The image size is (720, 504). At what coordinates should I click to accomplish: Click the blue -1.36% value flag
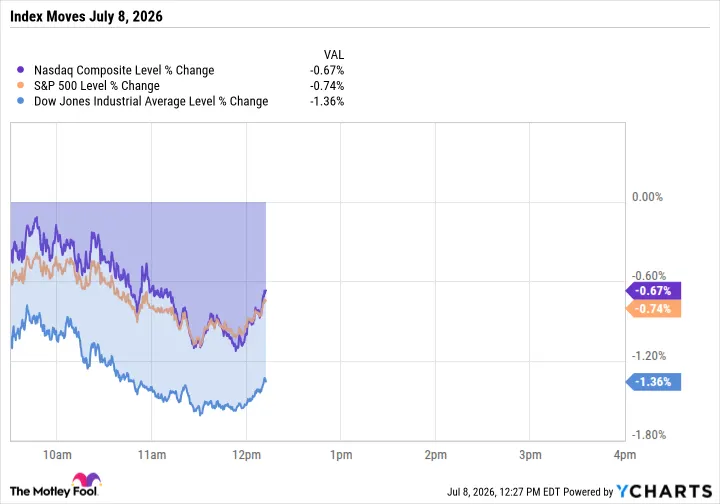[653, 382]
